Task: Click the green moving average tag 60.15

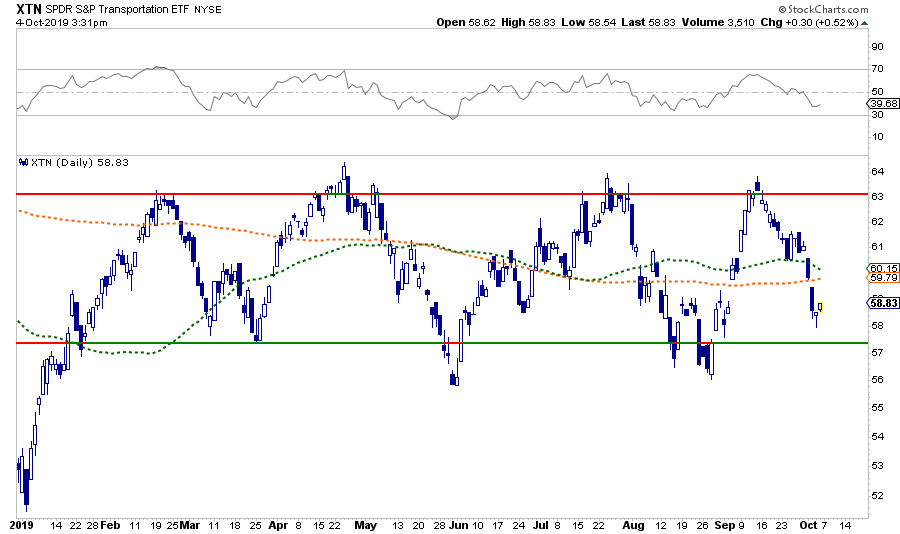Action: click(x=883, y=268)
